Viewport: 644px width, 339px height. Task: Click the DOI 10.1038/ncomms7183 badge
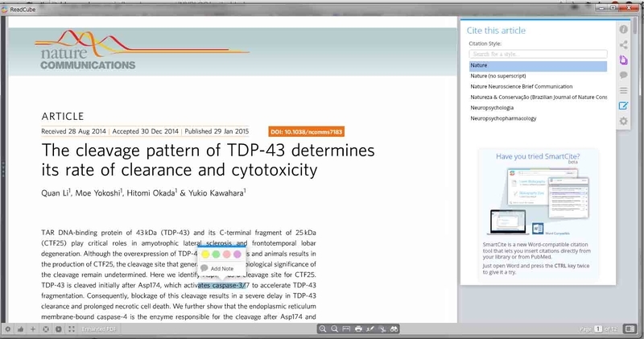(307, 132)
